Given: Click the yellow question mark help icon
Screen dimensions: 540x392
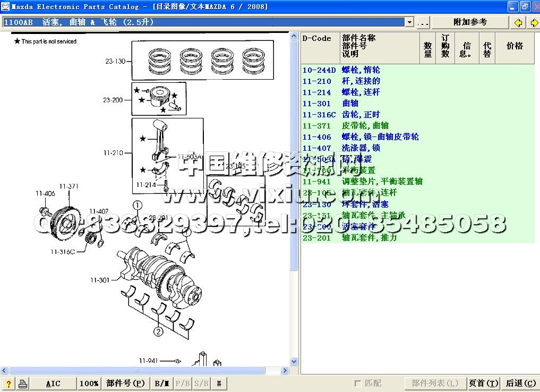Looking at the screenshot, I should click(x=8, y=384).
